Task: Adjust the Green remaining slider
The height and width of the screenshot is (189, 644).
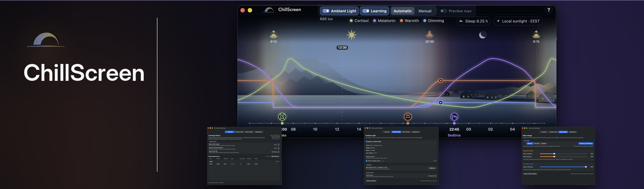Action: point(563,154)
